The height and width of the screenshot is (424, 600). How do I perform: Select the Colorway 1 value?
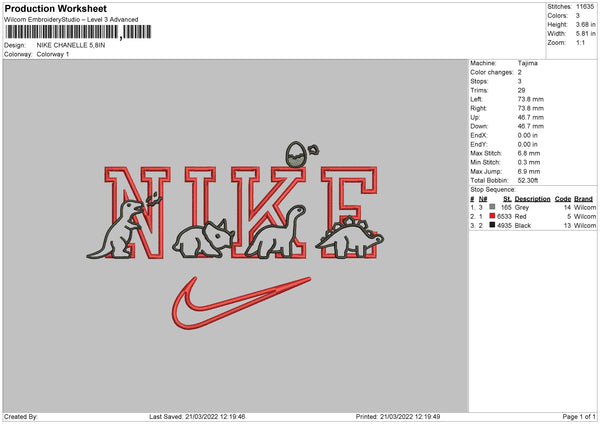pyautogui.click(x=53, y=54)
